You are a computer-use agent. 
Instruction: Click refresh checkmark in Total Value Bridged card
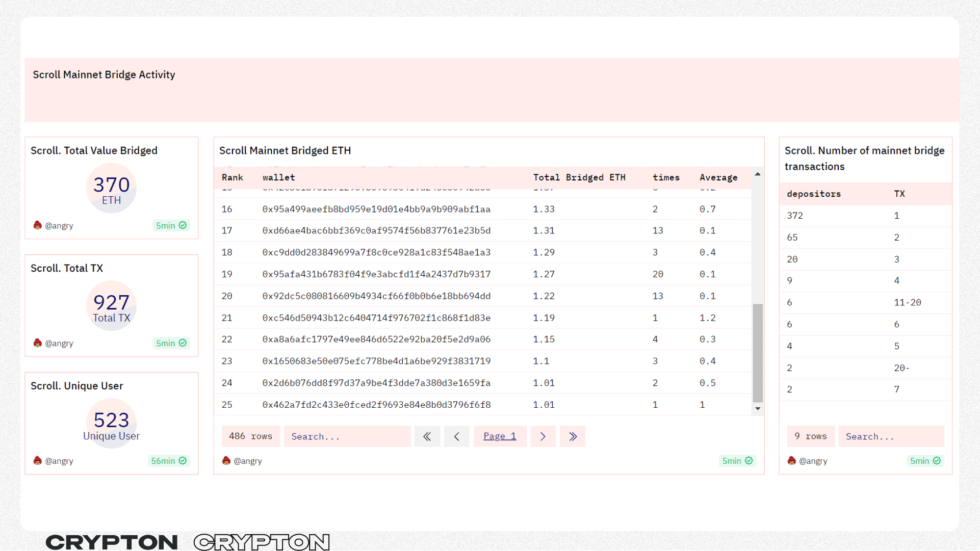pyautogui.click(x=183, y=225)
